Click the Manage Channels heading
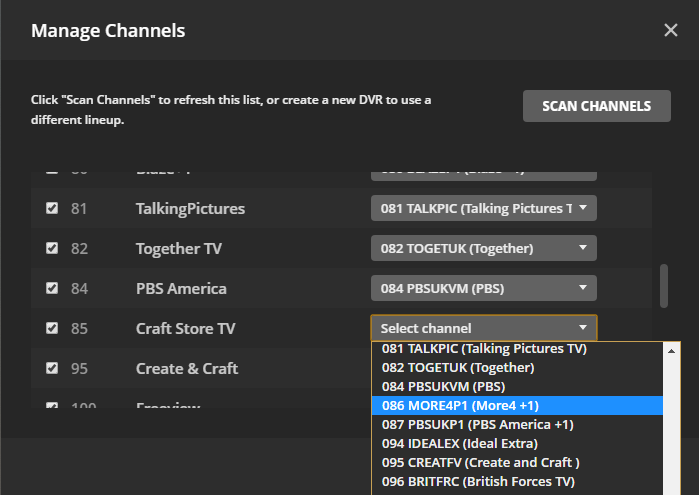This screenshot has height=495, width=699. 108,31
